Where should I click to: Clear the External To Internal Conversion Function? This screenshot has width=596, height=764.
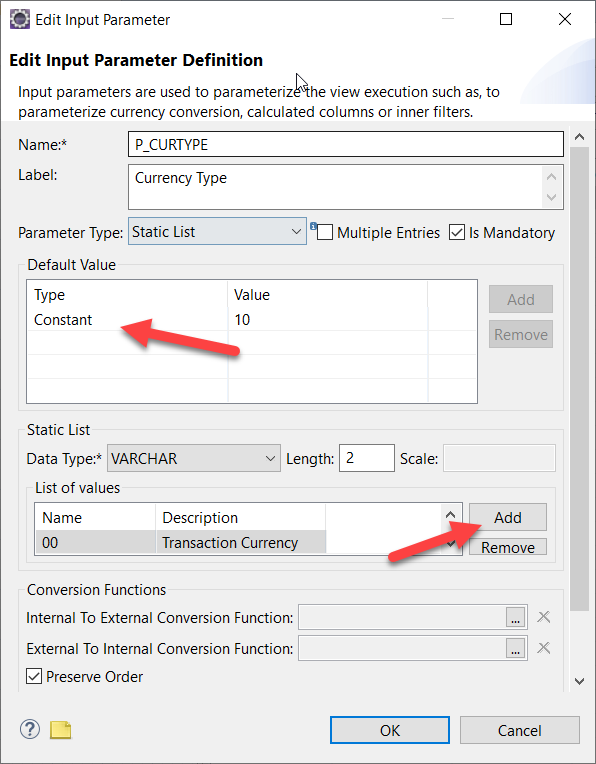543,648
